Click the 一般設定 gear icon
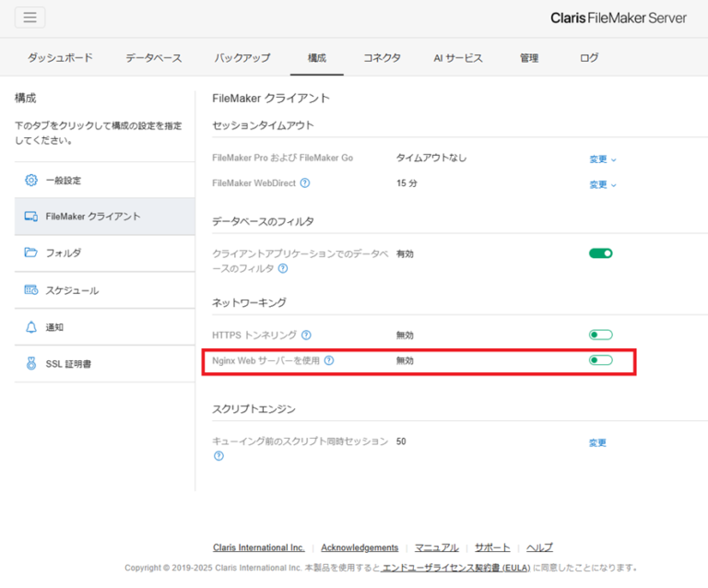This screenshot has width=708, height=588. click(x=30, y=181)
